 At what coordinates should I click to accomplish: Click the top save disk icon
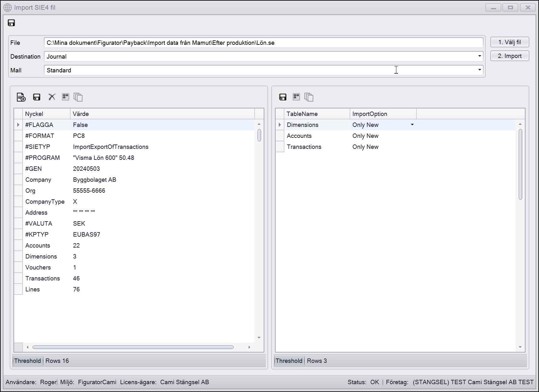[11, 23]
